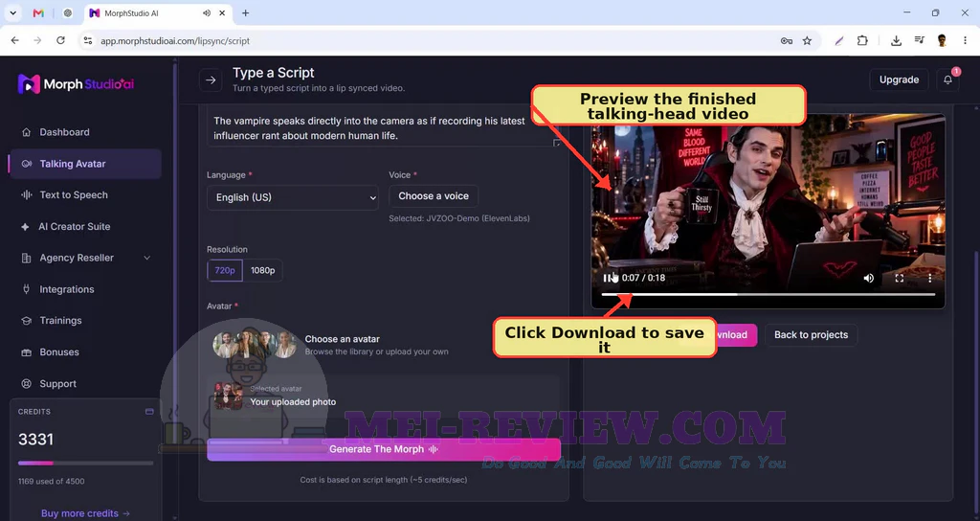Click the Support lifebuoy icon
The image size is (980, 521).
click(26, 384)
